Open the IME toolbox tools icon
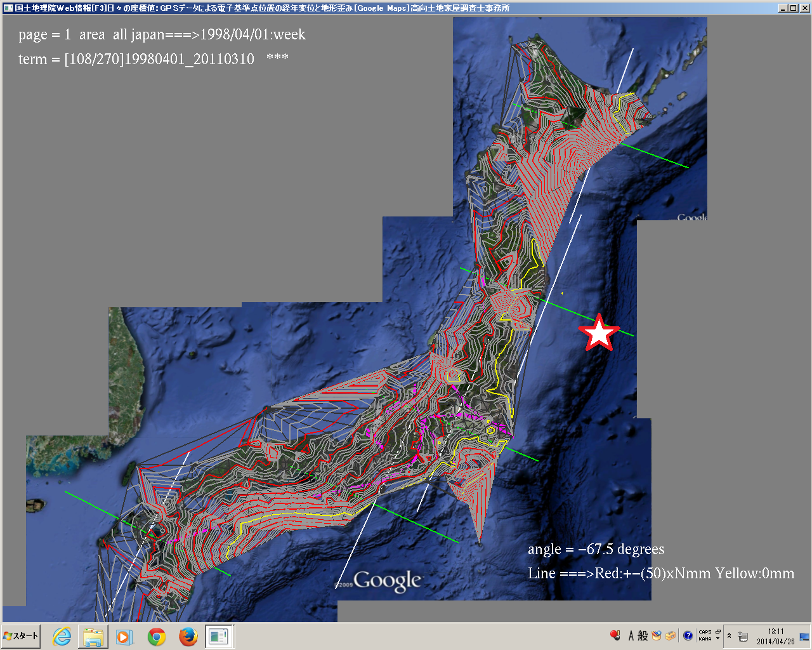 671,635
